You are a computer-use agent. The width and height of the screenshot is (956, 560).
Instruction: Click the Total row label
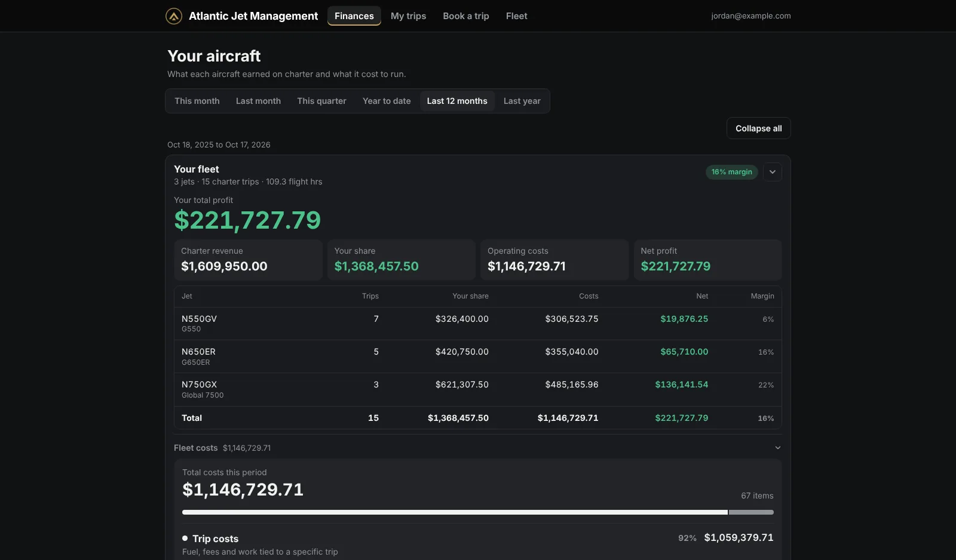pos(192,418)
